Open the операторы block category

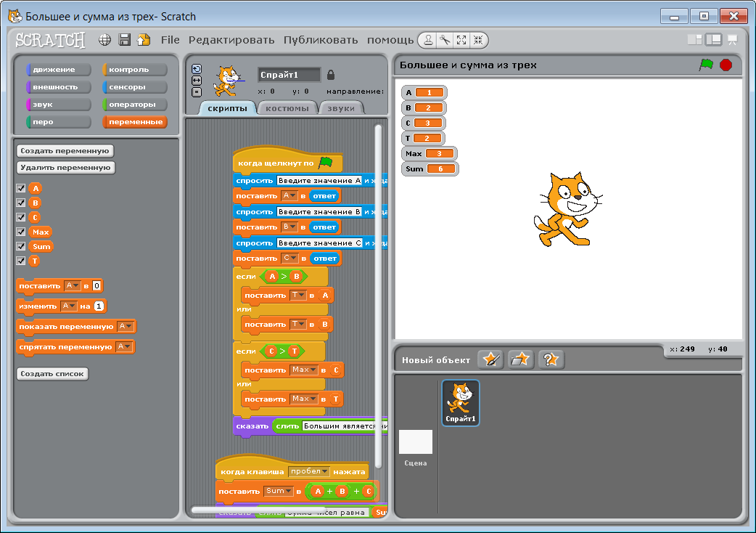(x=134, y=104)
